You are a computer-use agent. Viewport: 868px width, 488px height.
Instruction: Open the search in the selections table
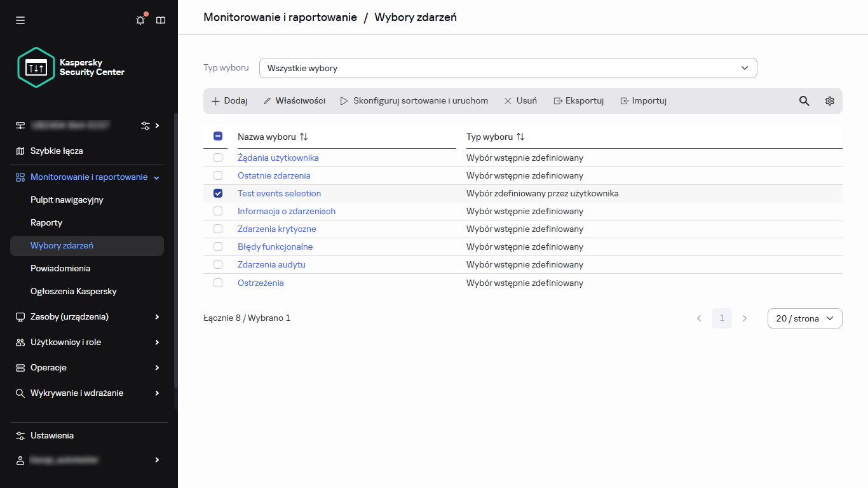804,100
